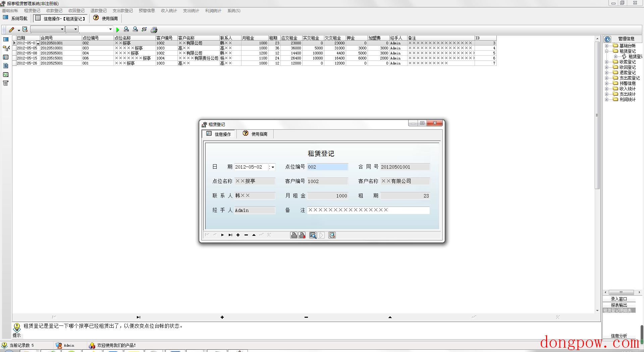Open date dropdown in first grid row

38,43
